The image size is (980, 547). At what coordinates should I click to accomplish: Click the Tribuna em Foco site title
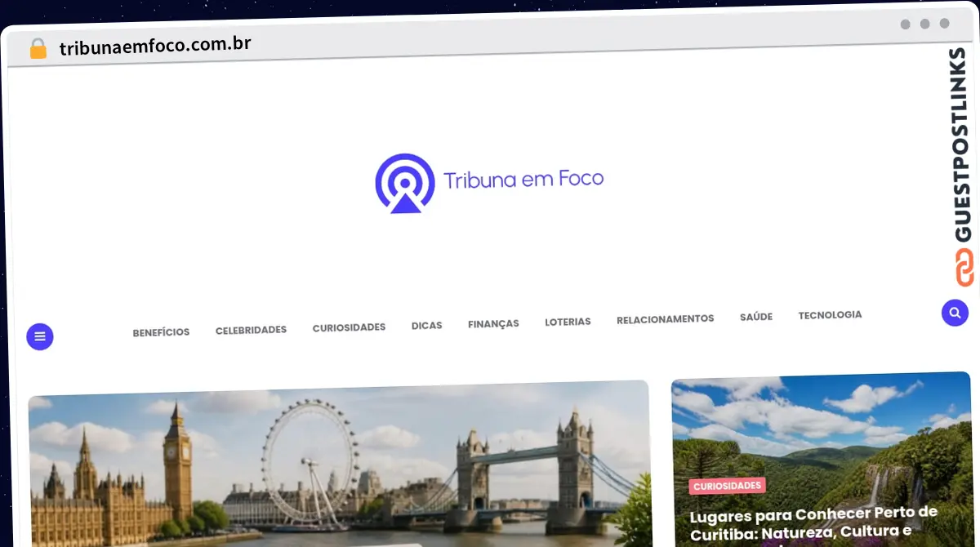pyautogui.click(x=523, y=179)
